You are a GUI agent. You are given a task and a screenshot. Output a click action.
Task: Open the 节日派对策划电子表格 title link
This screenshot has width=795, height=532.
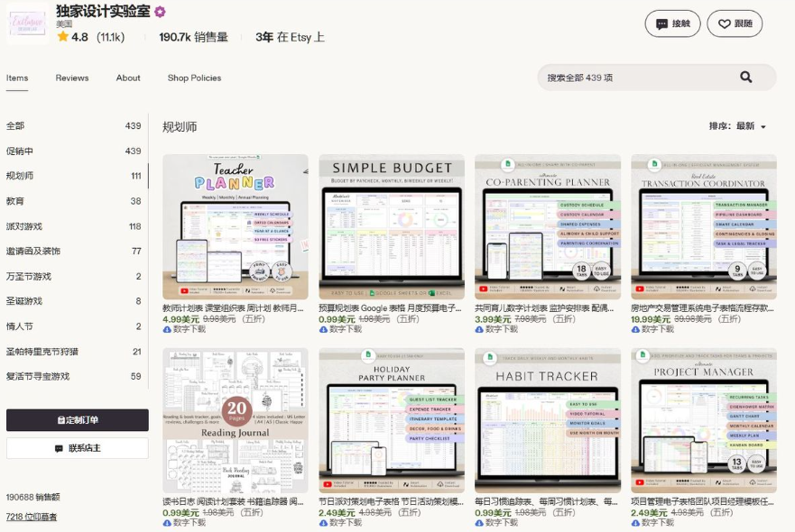pos(392,501)
